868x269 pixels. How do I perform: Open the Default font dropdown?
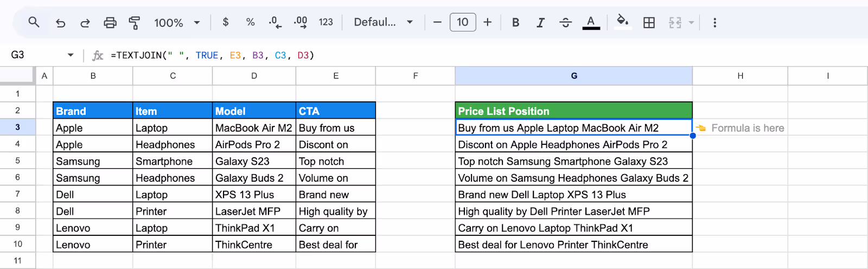pyautogui.click(x=383, y=22)
